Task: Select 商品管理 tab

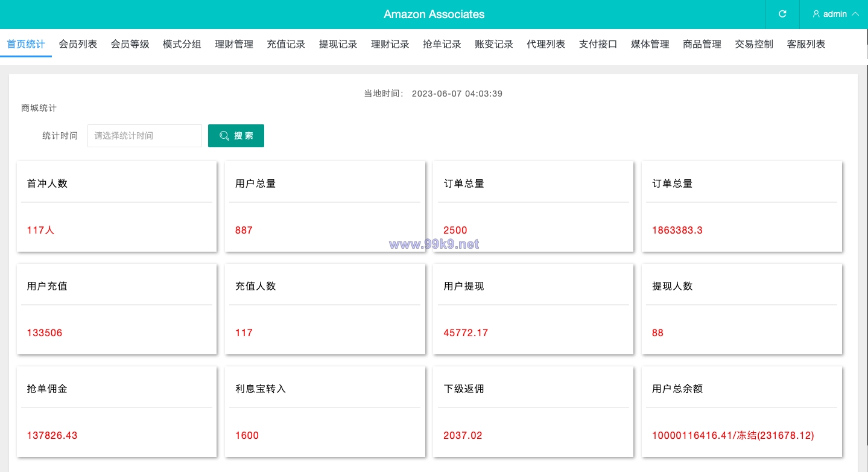Action: [702, 44]
